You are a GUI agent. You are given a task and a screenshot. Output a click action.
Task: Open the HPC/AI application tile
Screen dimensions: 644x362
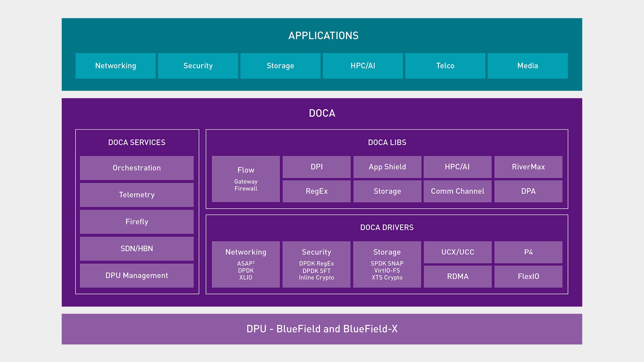tap(363, 66)
